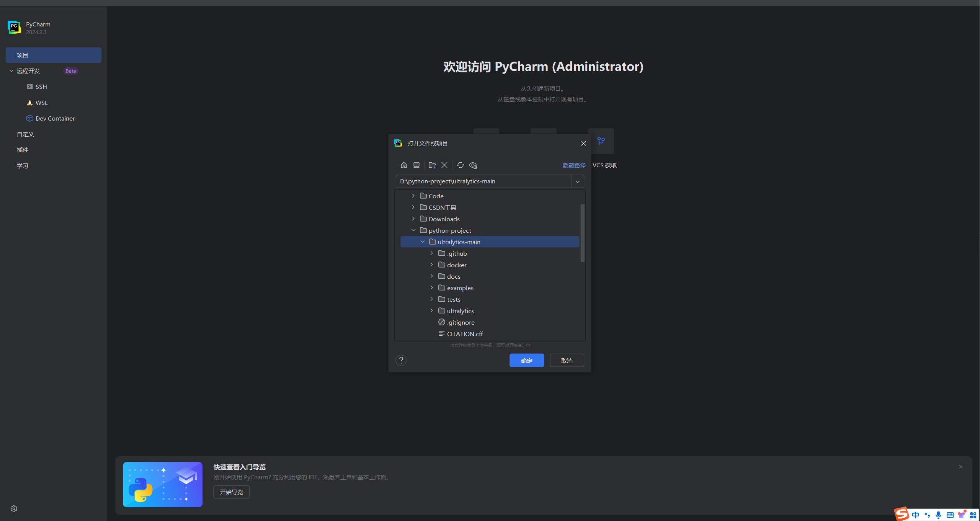980x521 pixels.
Task: Click the help question mark button
Action: (401, 360)
